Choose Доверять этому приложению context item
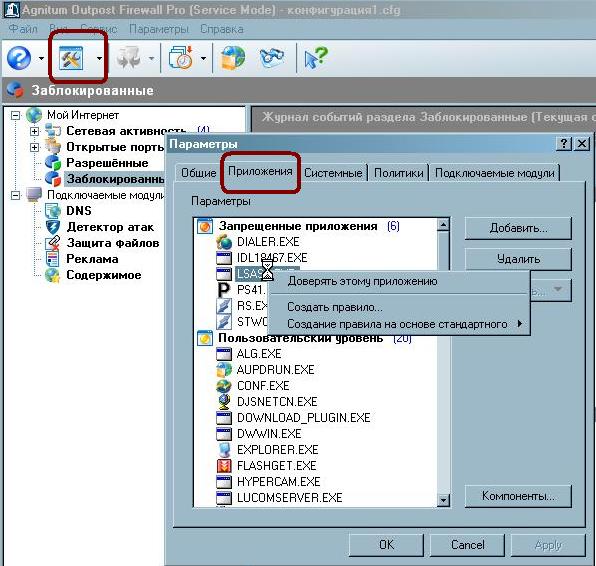This screenshot has width=596, height=566. point(399,281)
